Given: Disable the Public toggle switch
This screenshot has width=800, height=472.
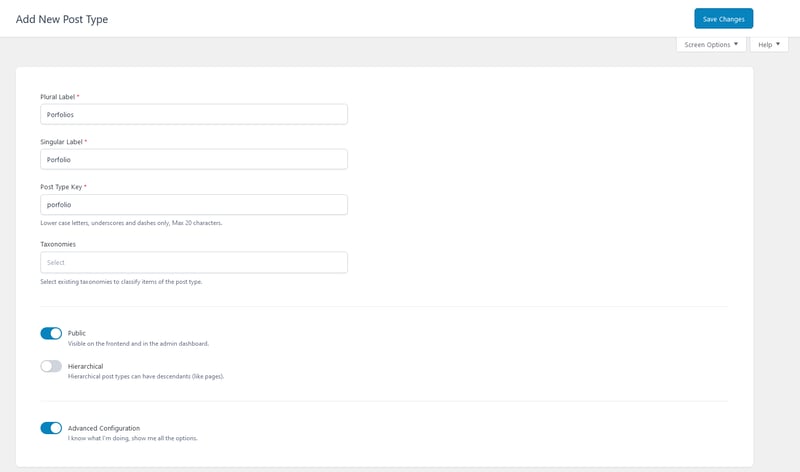Looking at the screenshot, I should pyautogui.click(x=51, y=333).
